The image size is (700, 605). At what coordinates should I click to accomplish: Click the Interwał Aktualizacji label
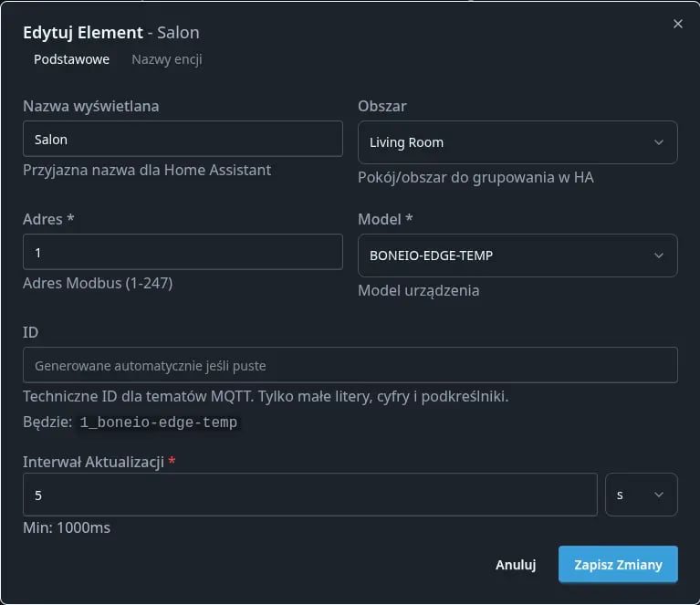[x=93, y=462]
